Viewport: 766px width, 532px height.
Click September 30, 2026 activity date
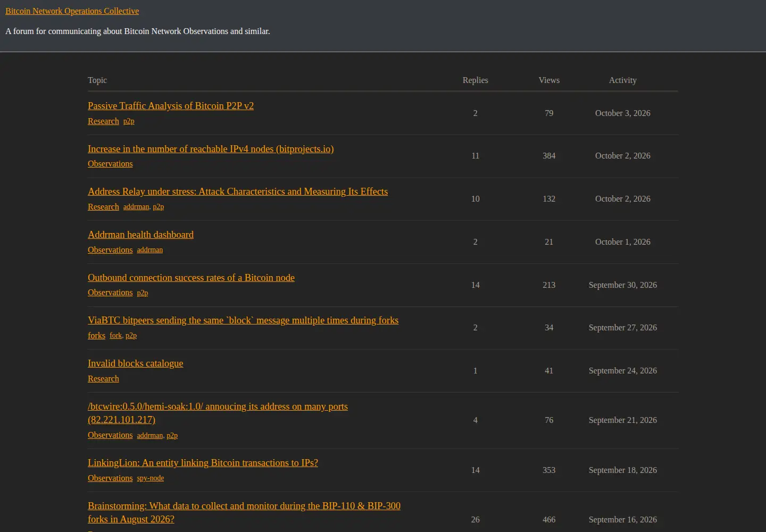click(623, 285)
